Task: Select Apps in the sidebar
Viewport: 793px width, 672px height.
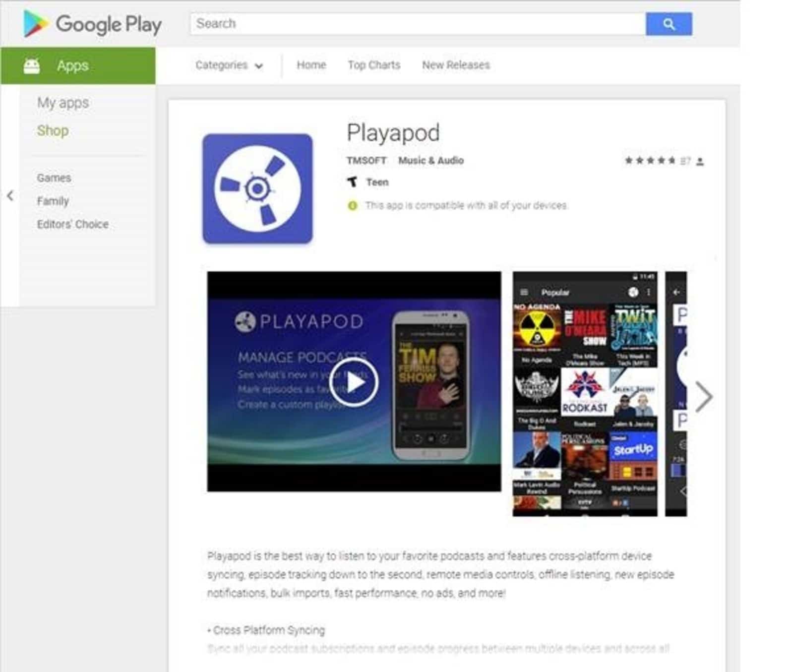Action: pyautogui.click(x=78, y=65)
